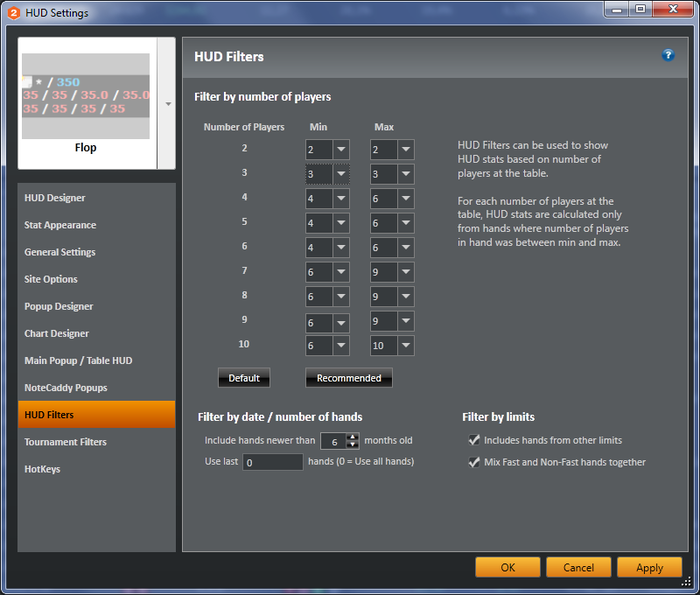
Task: Open the Popup Designer section
Action: click(x=96, y=306)
